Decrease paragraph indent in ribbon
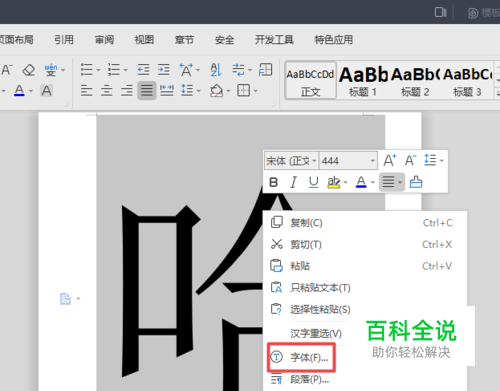500x391 pixels. (x=144, y=70)
